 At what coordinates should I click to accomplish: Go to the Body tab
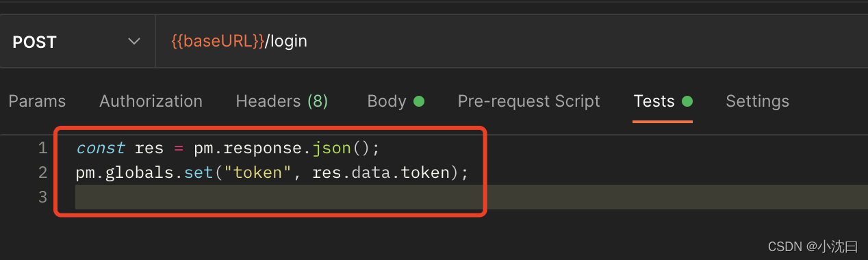tap(387, 101)
